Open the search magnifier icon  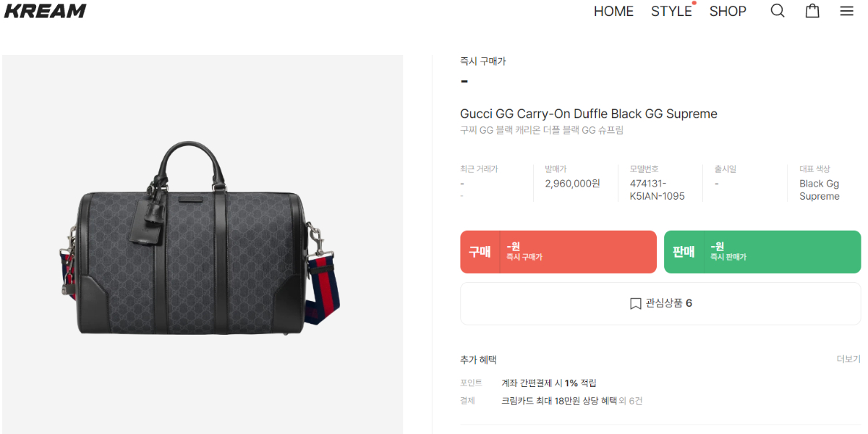778,11
